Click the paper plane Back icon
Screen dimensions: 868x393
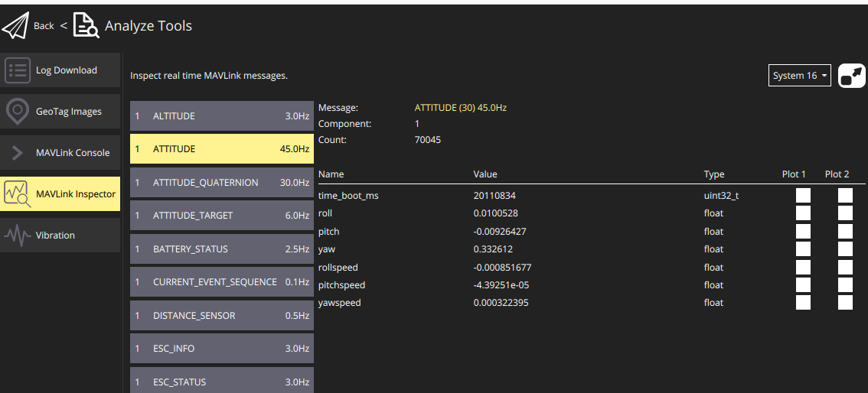click(15, 25)
